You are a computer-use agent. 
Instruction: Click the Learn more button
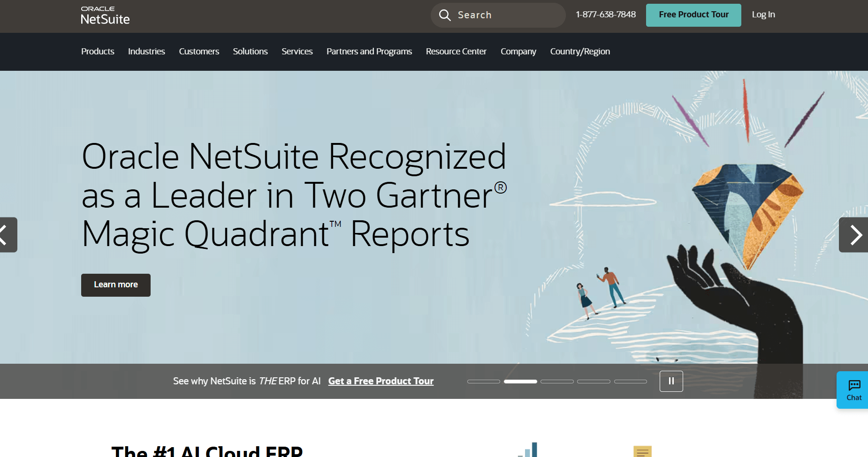click(x=115, y=285)
